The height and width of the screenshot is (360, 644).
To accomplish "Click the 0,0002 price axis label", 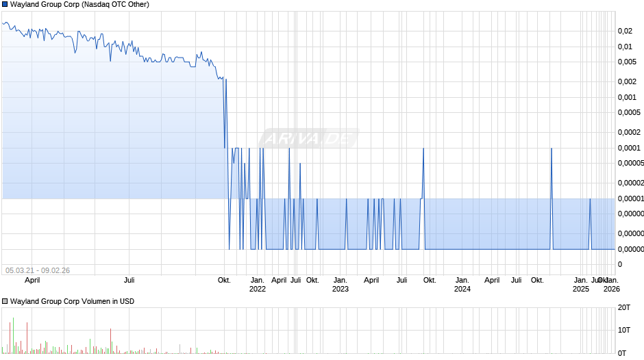I will click(x=629, y=132).
